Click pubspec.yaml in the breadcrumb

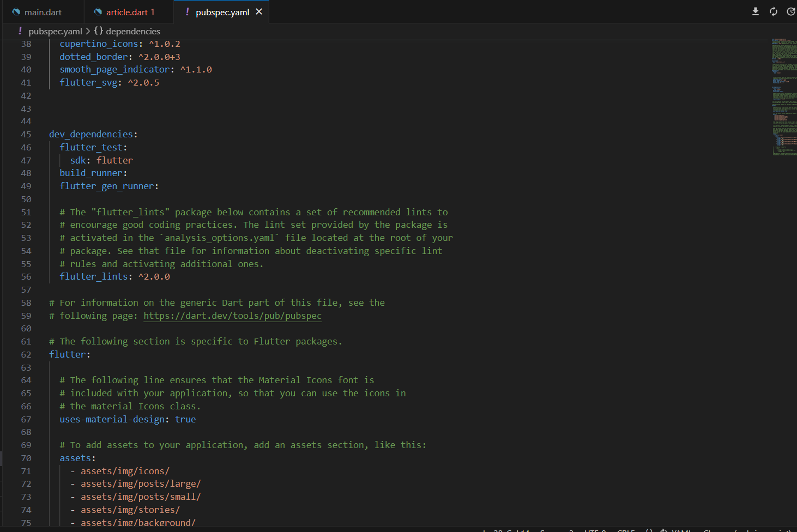click(55, 31)
